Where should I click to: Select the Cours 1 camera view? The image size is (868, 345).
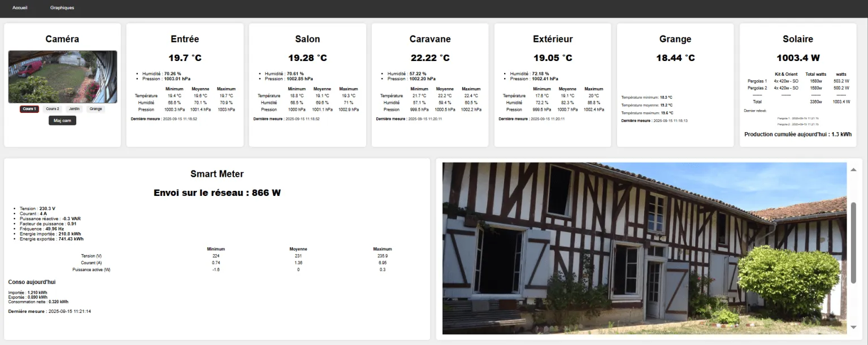tap(29, 109)
